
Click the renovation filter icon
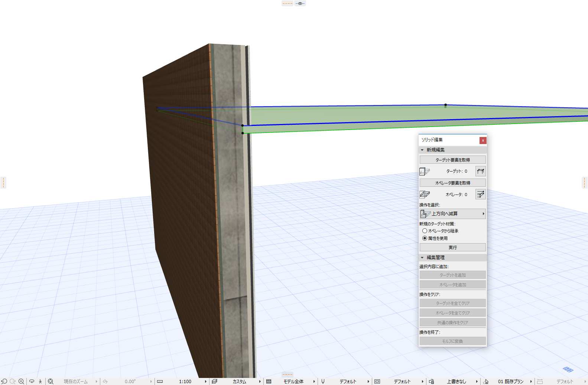point(486,381)
